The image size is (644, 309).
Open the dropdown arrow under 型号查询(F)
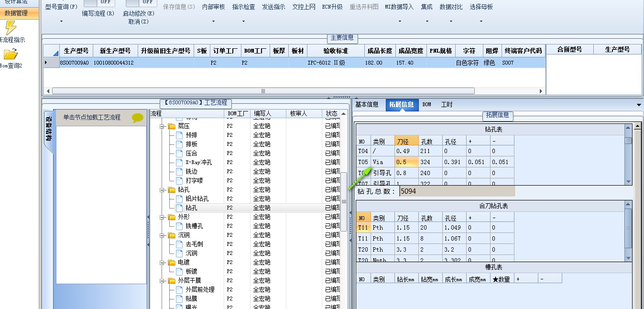pos(61,22)
